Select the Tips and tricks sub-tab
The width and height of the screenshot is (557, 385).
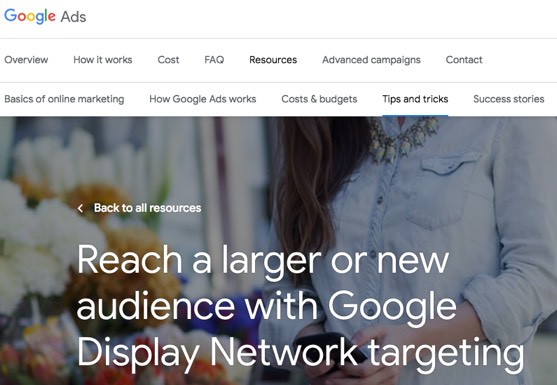[415, 99]
